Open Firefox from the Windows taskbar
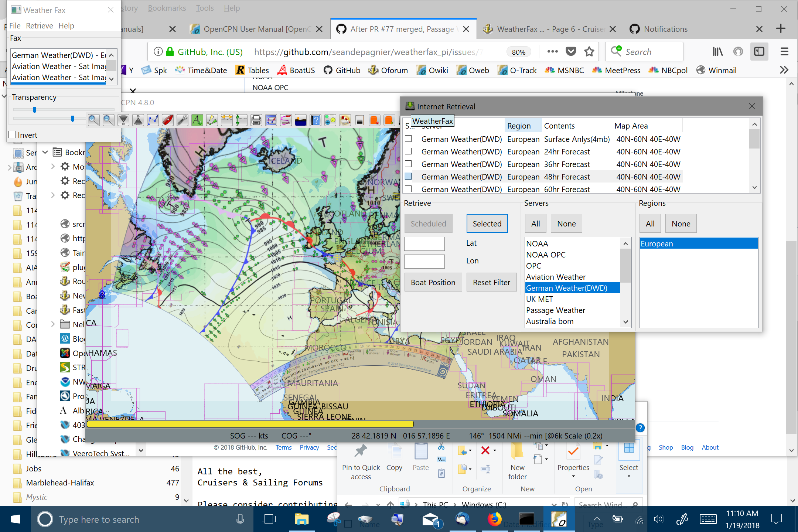Image resolution: width=798 pixels, height=532 pixels. click(x=495, y=519)
